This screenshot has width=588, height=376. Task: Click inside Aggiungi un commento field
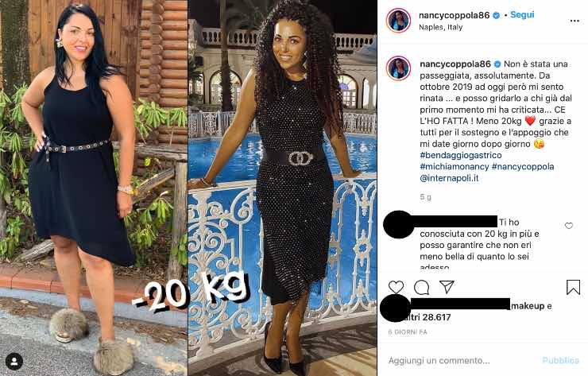(x=461, y=361)
